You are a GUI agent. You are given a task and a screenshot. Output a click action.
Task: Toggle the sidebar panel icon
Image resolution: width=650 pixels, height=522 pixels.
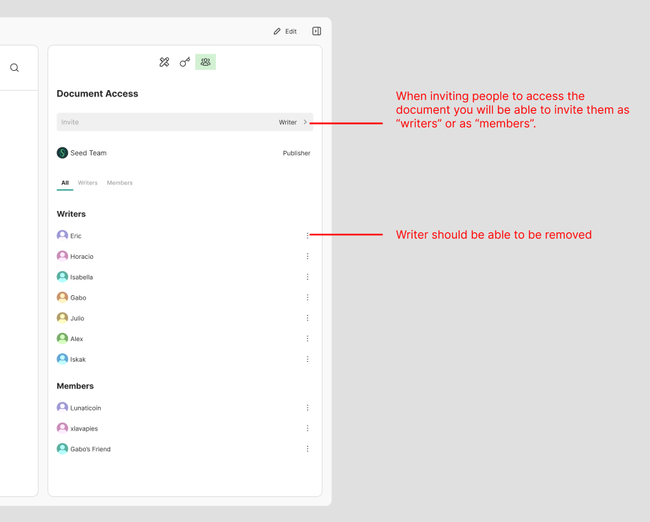[316, 31]
